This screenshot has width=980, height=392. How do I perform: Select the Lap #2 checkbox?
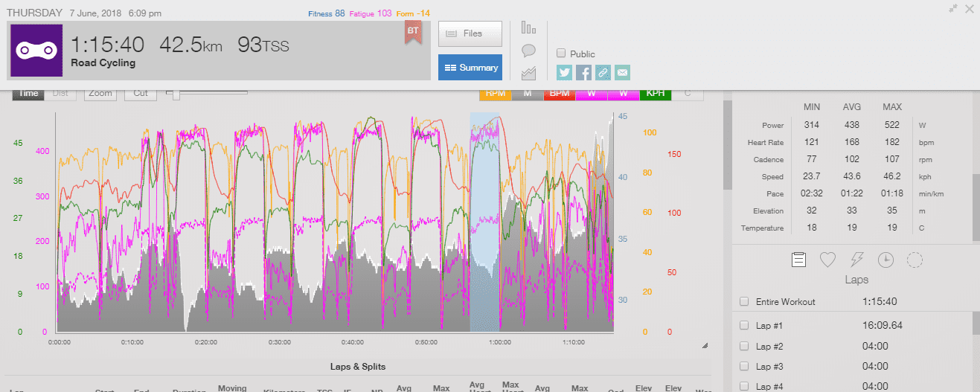[x=744, y=346]
